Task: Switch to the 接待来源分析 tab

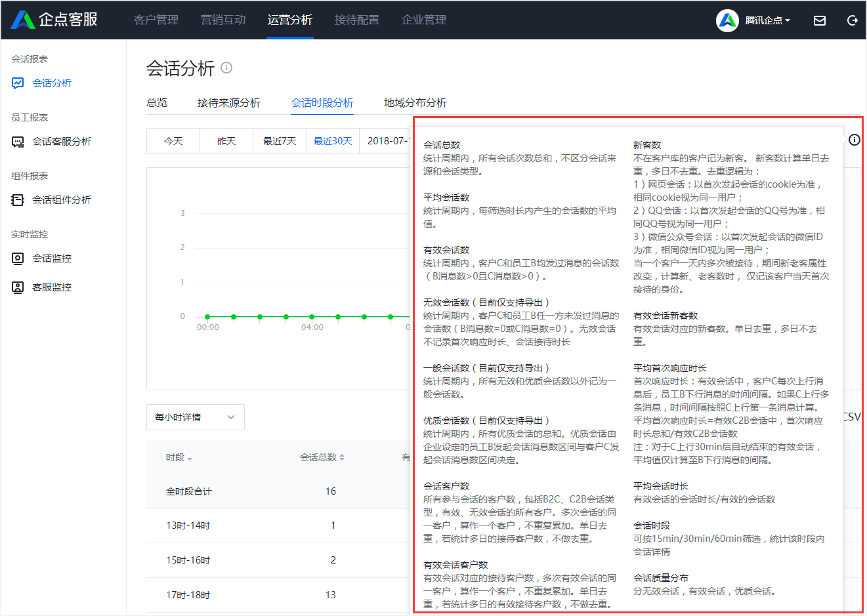Action: (x=228, y=103)
